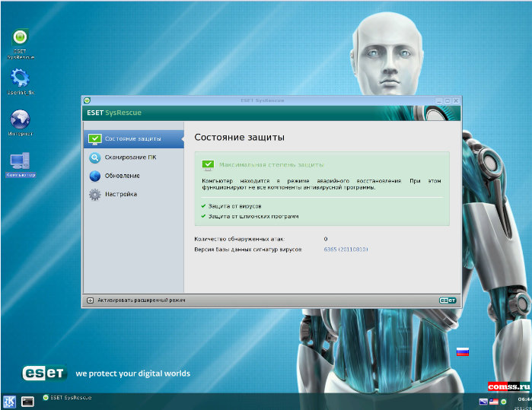Click window title bar ESET icon

pos(88,100)
